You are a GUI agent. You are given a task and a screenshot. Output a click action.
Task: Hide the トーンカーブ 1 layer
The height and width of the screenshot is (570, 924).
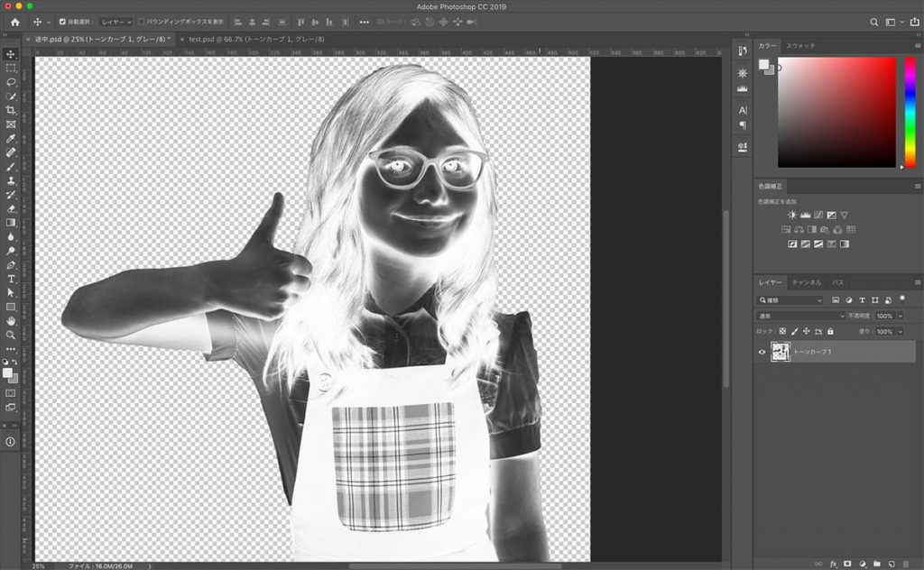[x=762, y=352]
